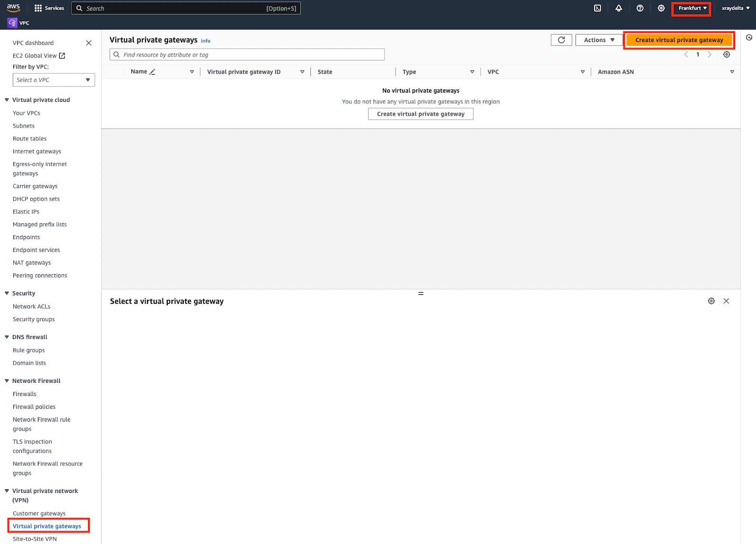Open the Subnets page
Image resolution: width=756 pixels, height=544 pixels.
[24, 126]
